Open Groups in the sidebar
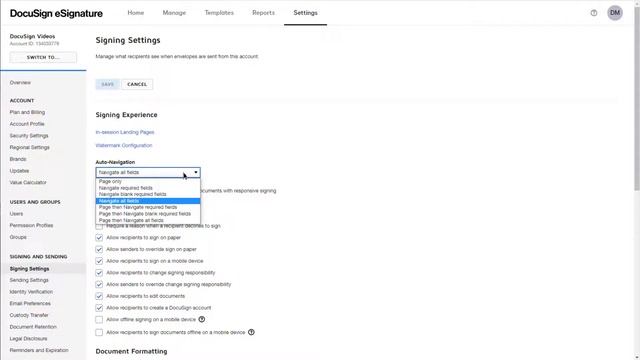The width and height of the screenshot is (640, 360). pos(18,237)
